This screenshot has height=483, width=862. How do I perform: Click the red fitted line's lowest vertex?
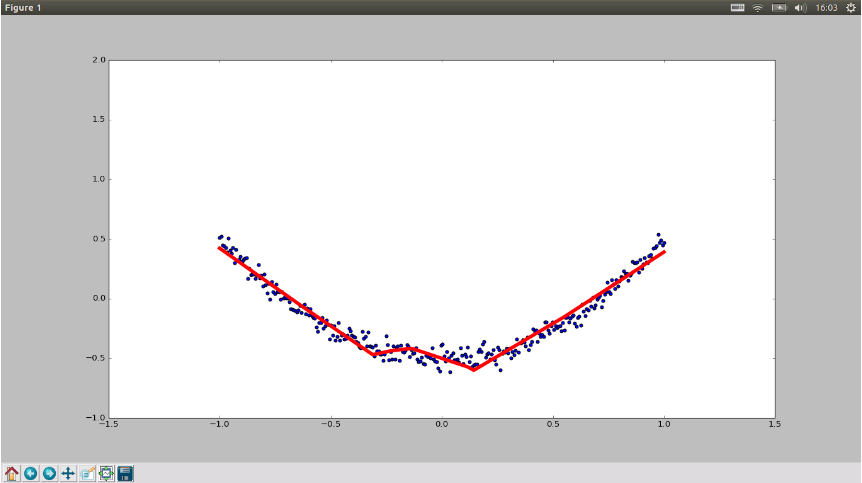[473, 370]
